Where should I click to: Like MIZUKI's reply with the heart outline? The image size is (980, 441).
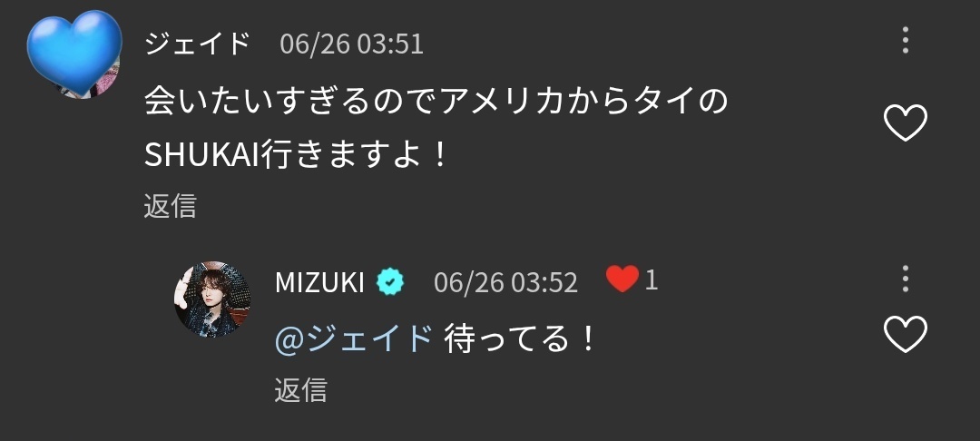905,334
